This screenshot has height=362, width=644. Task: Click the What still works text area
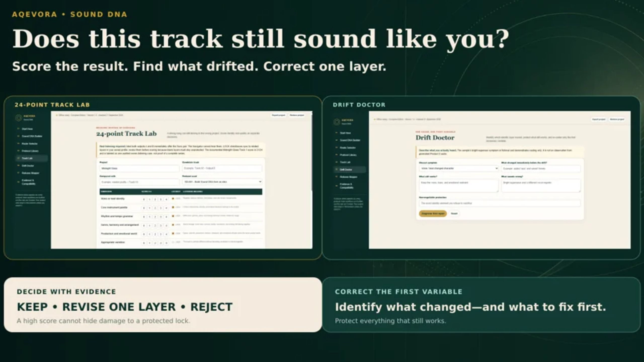click(x=459, y=186)
